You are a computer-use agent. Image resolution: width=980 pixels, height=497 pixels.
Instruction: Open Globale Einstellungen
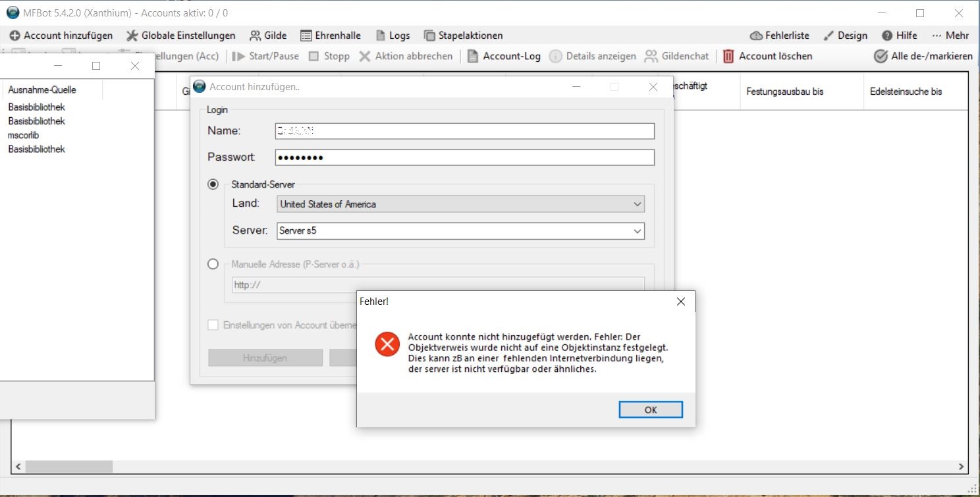click(180, 36)
